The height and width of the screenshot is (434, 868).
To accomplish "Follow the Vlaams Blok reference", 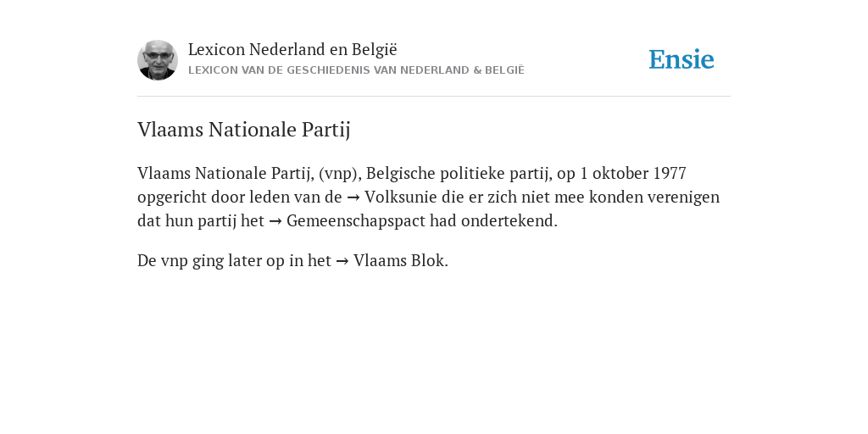I will point(400,261).
